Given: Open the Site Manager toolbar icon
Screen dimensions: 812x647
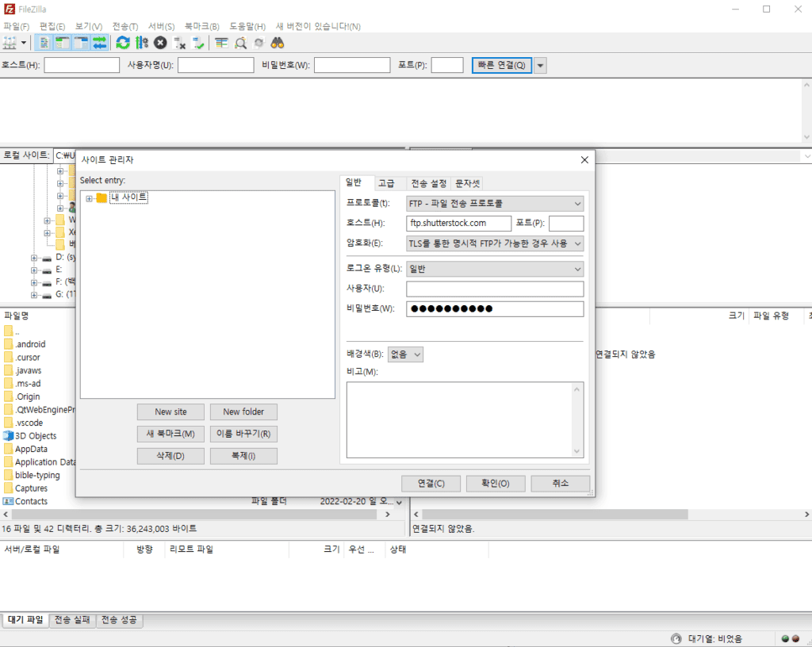Looking at the screenshot, I should pyautogui.click(x=10, y=43).
